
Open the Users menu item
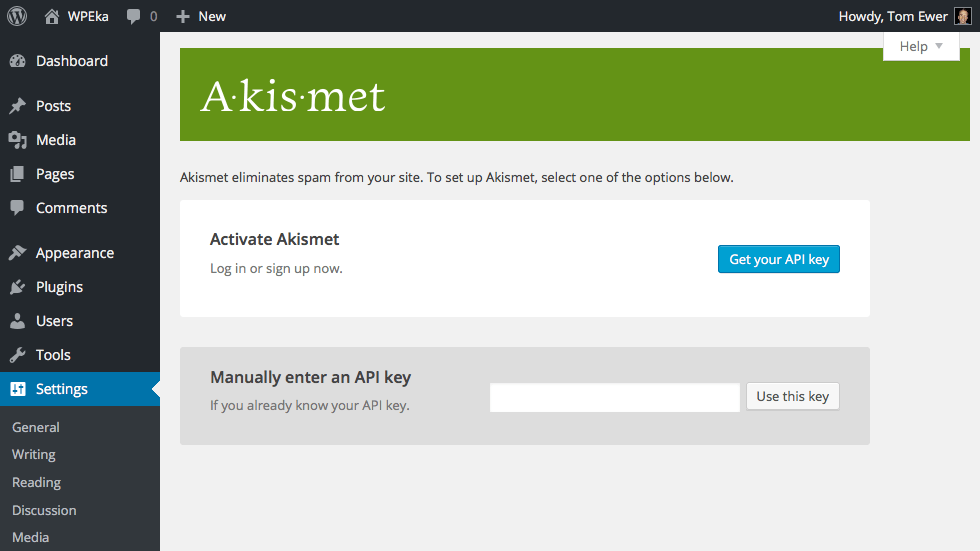tap(54, 321)
